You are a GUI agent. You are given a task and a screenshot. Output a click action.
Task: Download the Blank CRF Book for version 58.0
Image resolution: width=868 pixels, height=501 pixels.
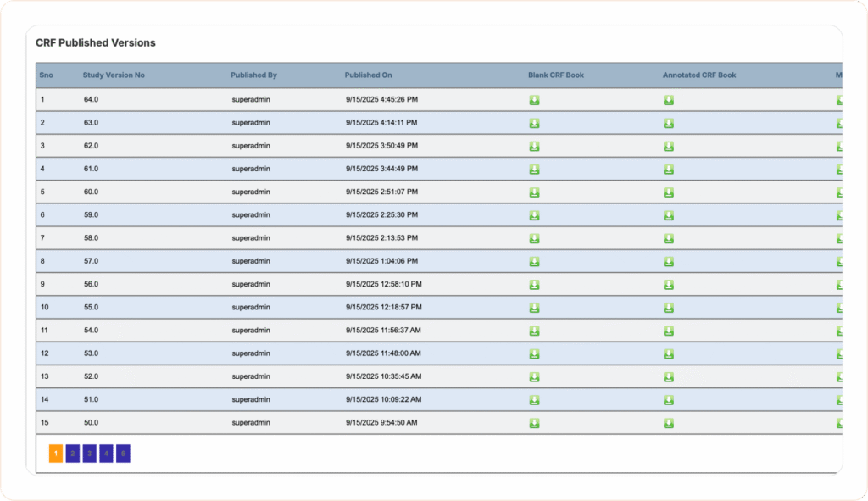tap(534, 238)
